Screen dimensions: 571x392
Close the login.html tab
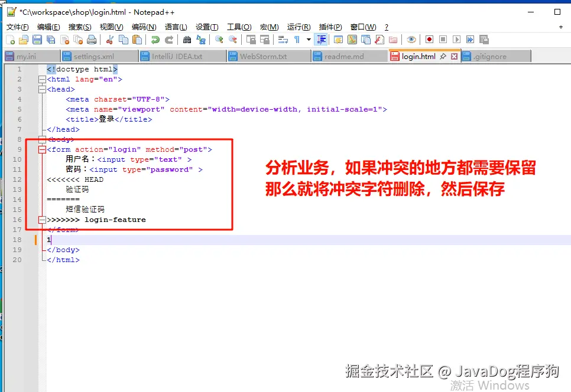(454, 56)
